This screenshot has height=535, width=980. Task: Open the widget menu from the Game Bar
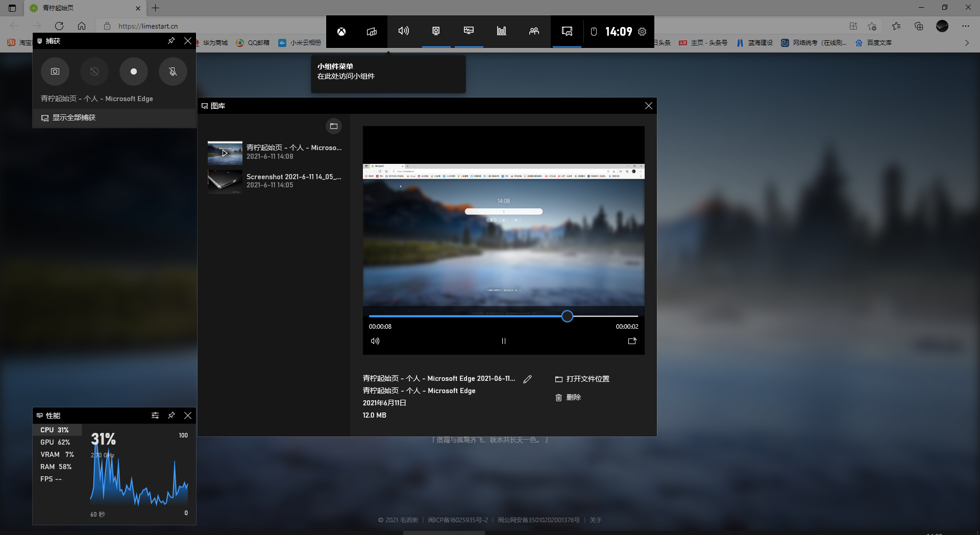click(371, 31)
